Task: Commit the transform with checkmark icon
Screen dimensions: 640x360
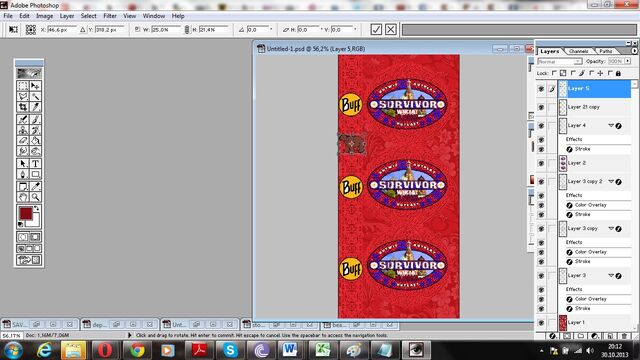Action: point(376,29)
